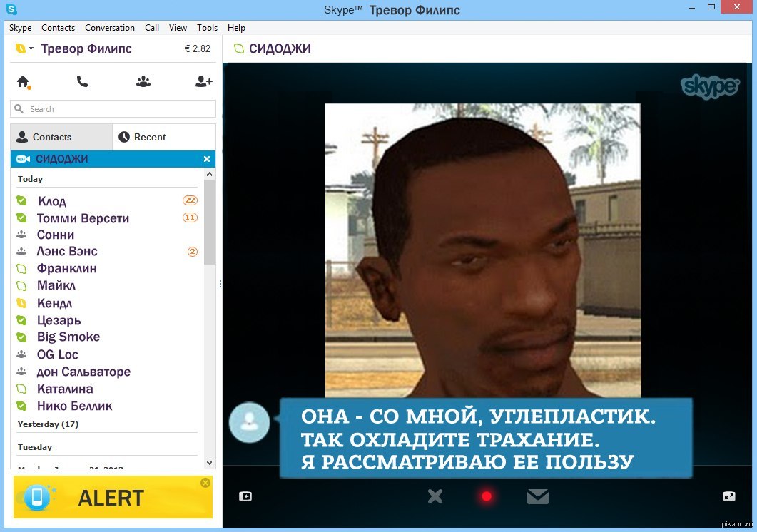The height and width of the screenshot is (532, 757).
Task: Select contact Майкл
Action: click(x=56, y=286)
